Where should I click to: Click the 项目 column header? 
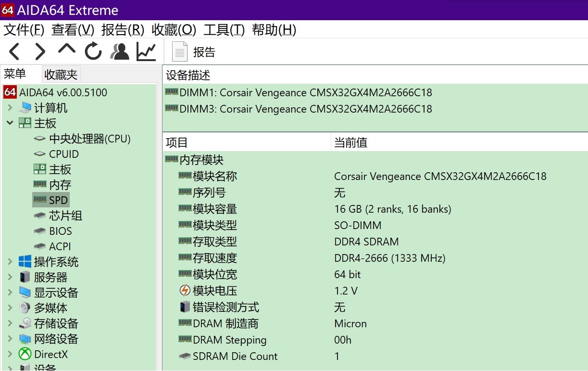[x=247, y=142]
